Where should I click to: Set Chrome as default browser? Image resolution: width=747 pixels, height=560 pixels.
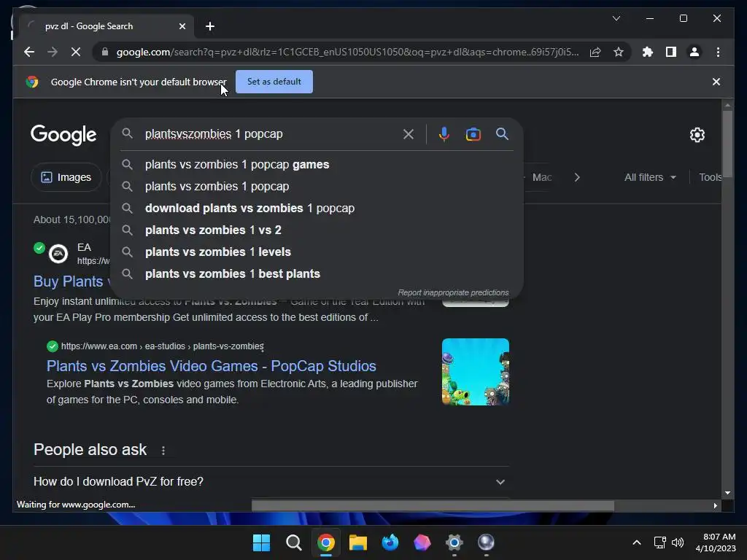click(274, 82)
